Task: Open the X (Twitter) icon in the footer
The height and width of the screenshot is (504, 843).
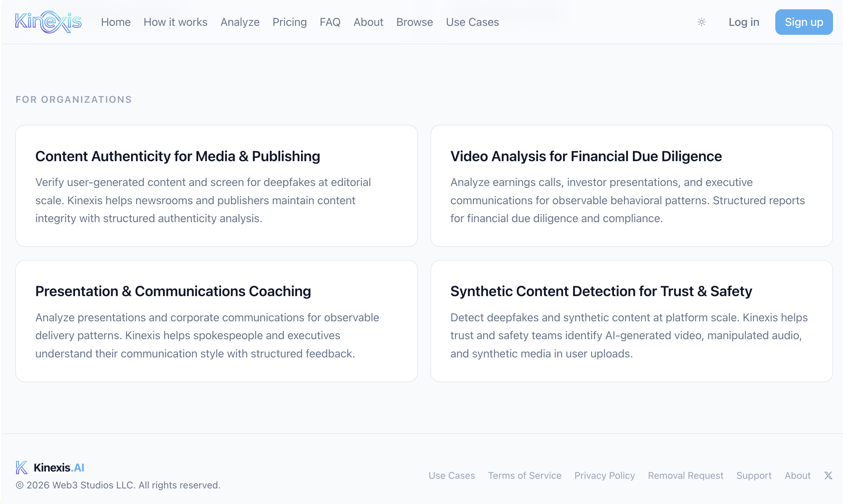Action: pos(828,475)
